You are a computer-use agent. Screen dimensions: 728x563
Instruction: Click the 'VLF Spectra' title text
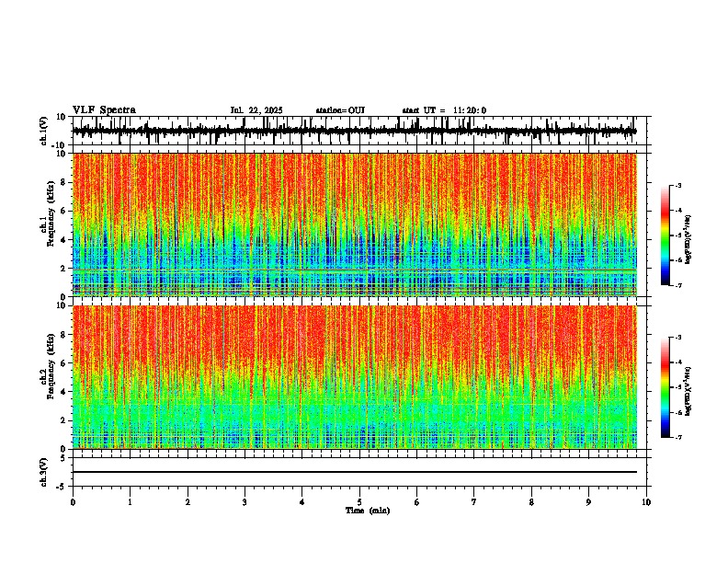coord(104,110)
